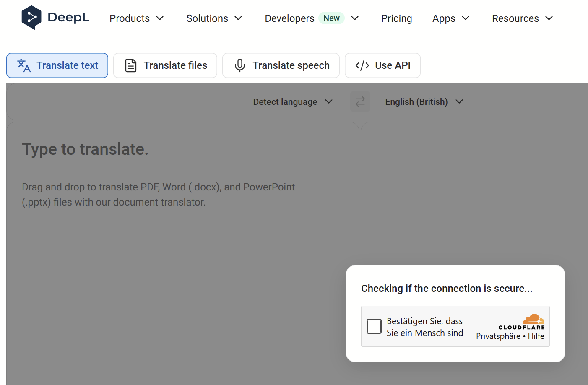Open the Cloudflare Privatsphäre link
The width and height of the screenshot is (588, 385).
pyautogui.click(x=498, y=336)
